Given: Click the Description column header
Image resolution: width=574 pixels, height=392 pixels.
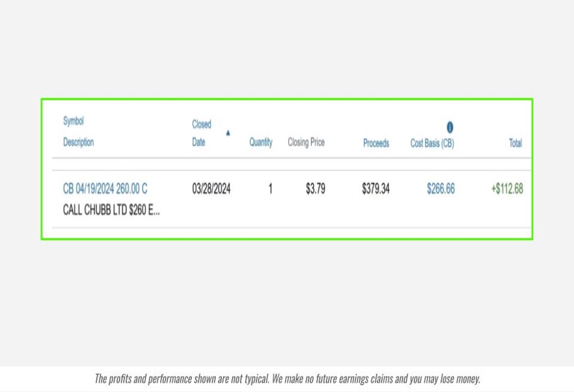Looking at the screenshot, I should point(78,142).
